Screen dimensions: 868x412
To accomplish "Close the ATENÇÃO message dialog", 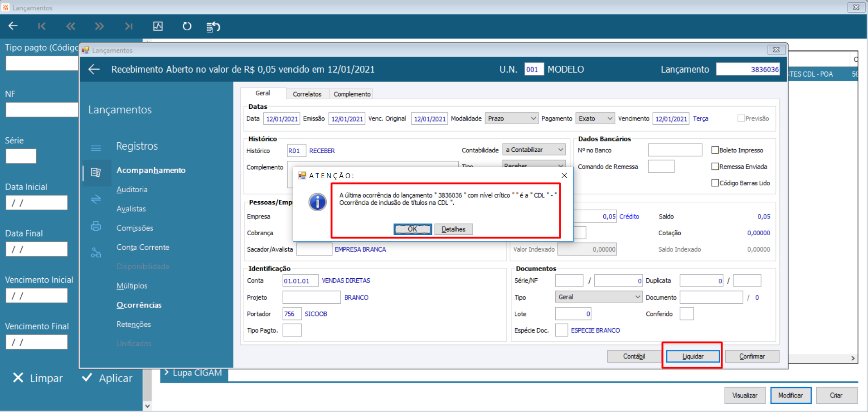I will [x=564, y=175].
